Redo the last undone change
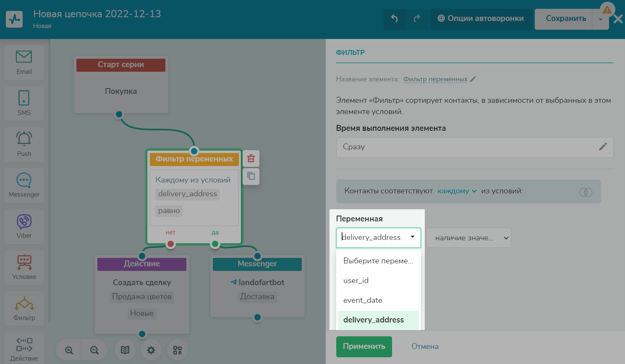 pos(417,18)
